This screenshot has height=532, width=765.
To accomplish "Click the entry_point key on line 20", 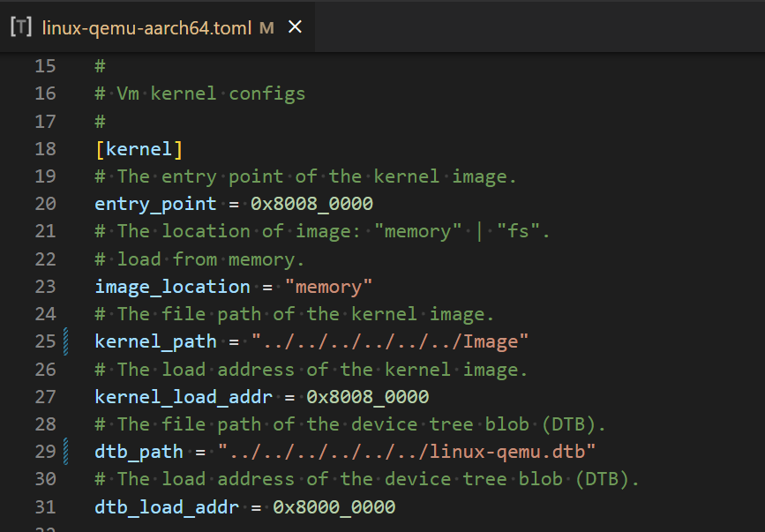I will (x=155, y=204).
